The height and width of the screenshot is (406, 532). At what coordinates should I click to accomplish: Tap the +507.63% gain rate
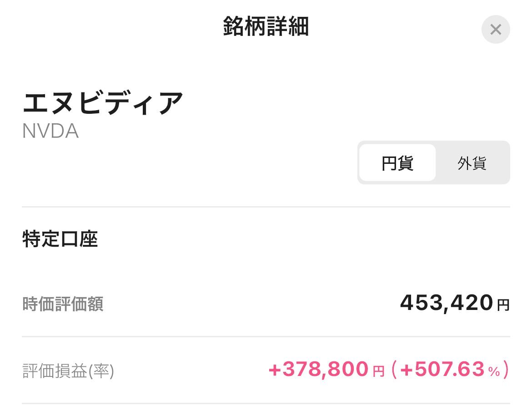click(x=450, y=369)
